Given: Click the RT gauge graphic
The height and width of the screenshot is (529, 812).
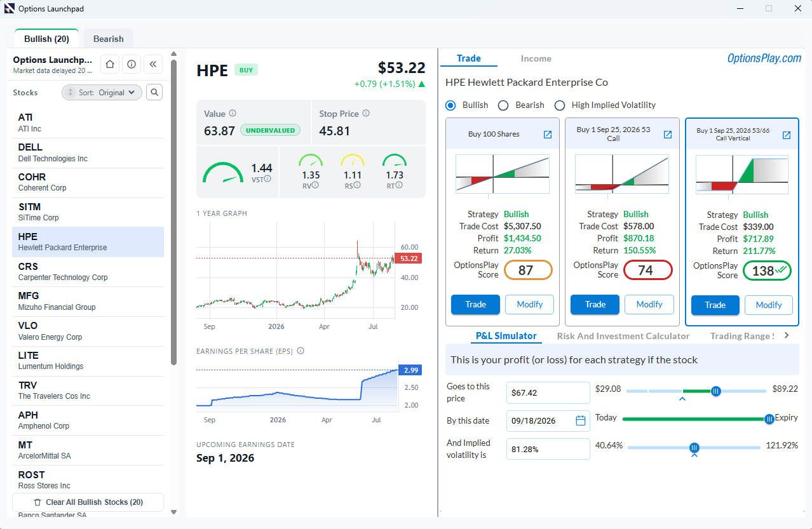Looking at the screenshot, I should pyautogui.click(x=395, y=161).
